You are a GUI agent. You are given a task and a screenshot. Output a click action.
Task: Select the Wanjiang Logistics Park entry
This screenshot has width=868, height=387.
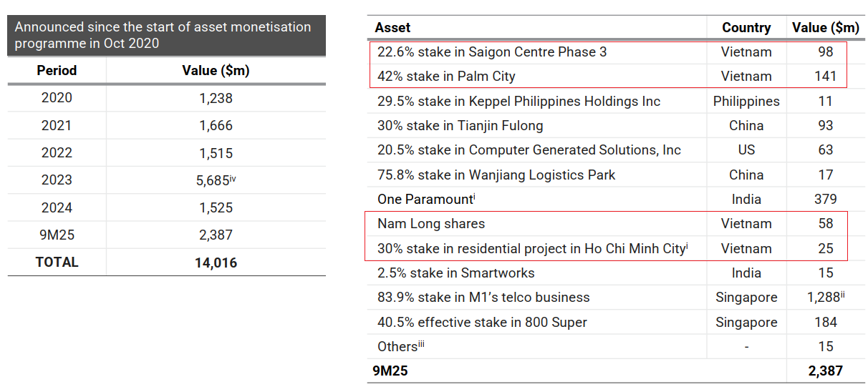[x=496, y=175]
